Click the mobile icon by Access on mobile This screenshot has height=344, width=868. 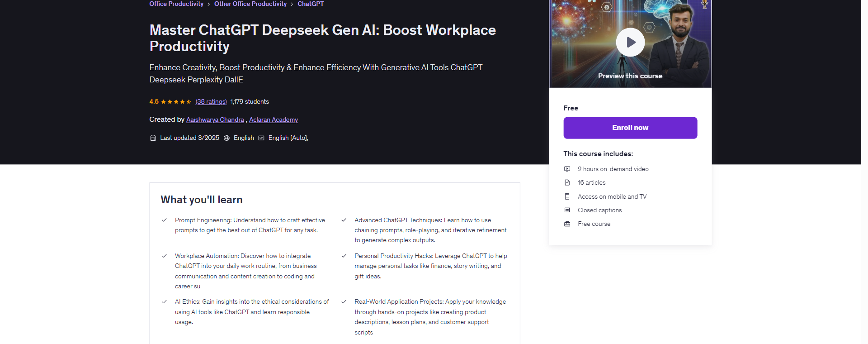coord(567,196)
